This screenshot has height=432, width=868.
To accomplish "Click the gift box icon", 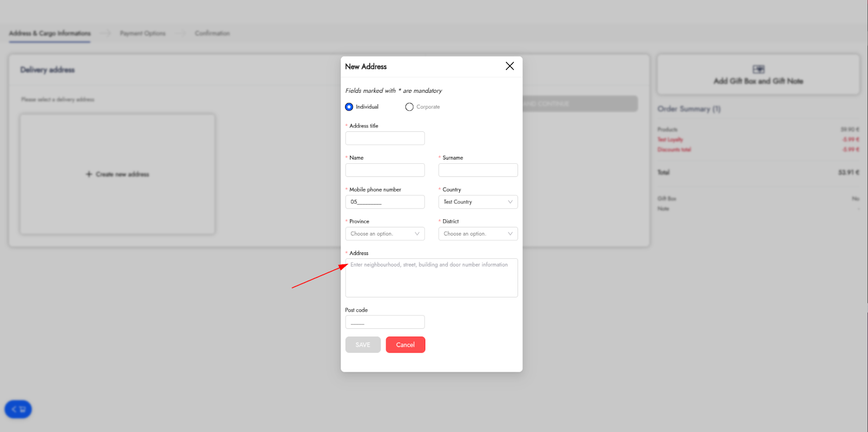I will pos(758,69).
